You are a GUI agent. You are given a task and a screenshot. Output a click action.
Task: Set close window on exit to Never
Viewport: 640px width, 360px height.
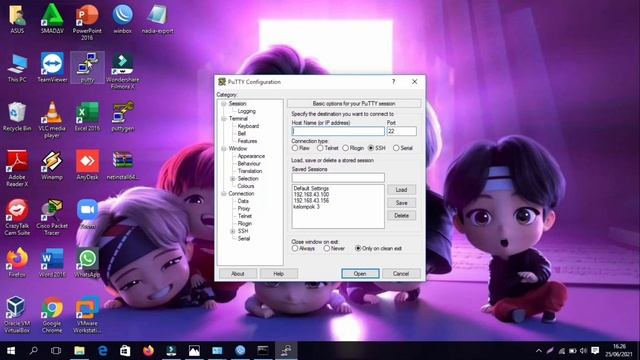(x=327, y=248)
